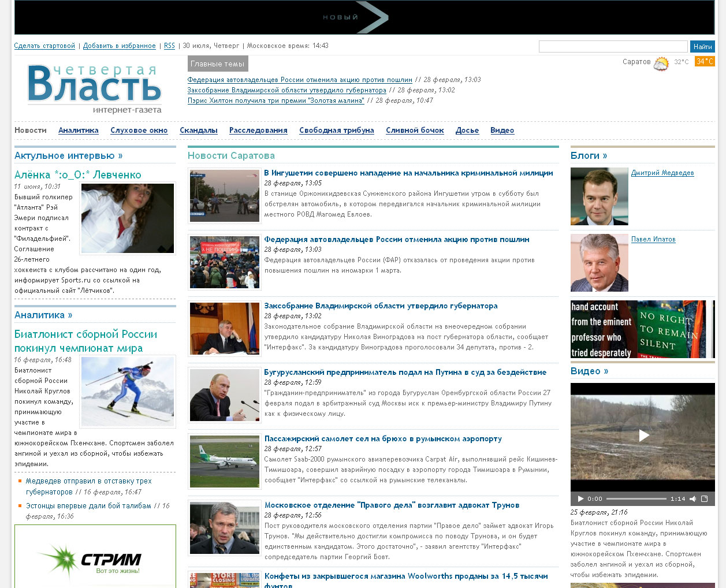Open headline about нападение в Ингушетии

coord(408,173)
